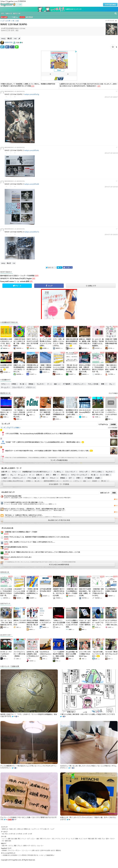
Task: Click オススメまとめの続きを見る button
Action: point(59,564)
